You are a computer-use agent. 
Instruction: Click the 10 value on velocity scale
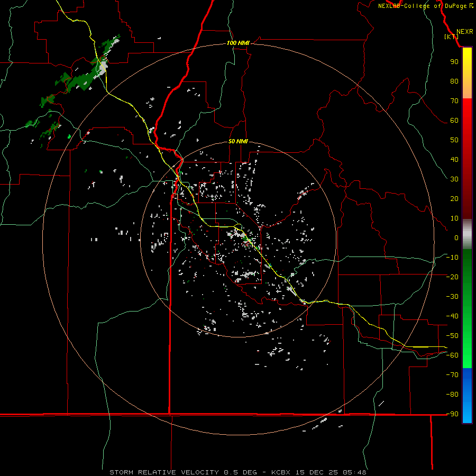(454, 218)
